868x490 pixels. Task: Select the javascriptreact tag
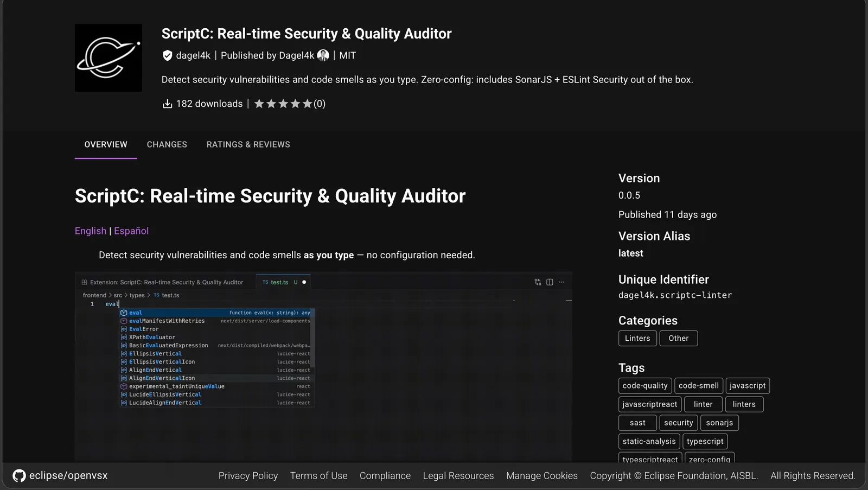point(650,404)
